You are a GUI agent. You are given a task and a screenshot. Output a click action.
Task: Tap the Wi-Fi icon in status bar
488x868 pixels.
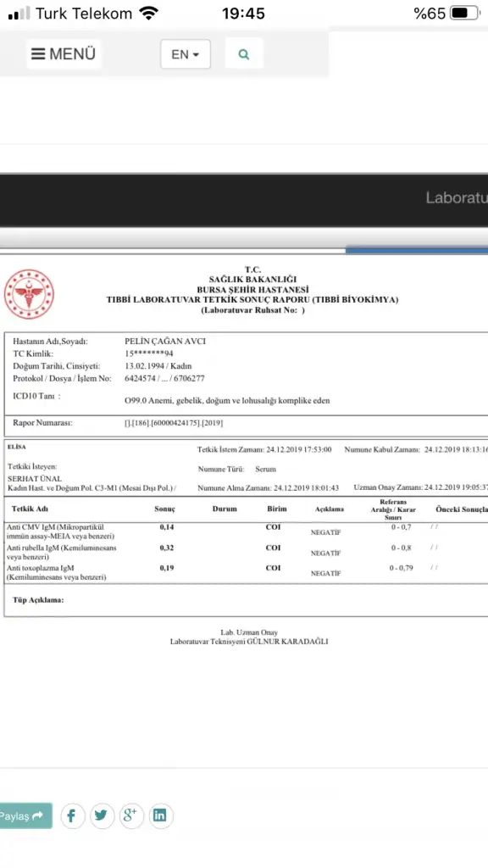[148, 13]
